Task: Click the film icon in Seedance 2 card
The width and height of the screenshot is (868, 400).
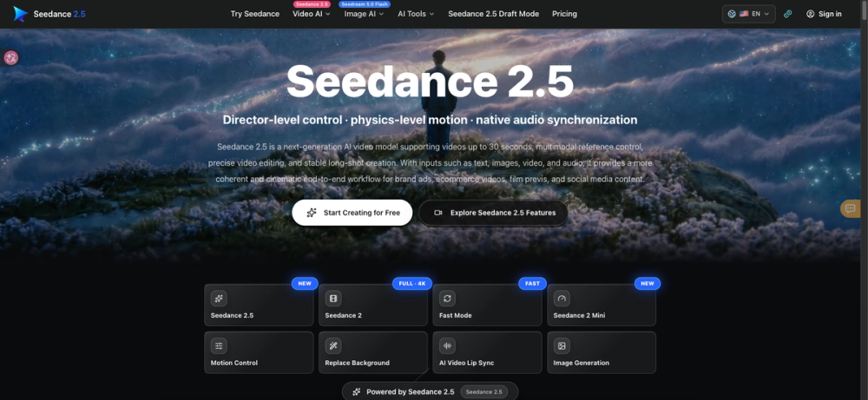Action: (x=333, y=298)
